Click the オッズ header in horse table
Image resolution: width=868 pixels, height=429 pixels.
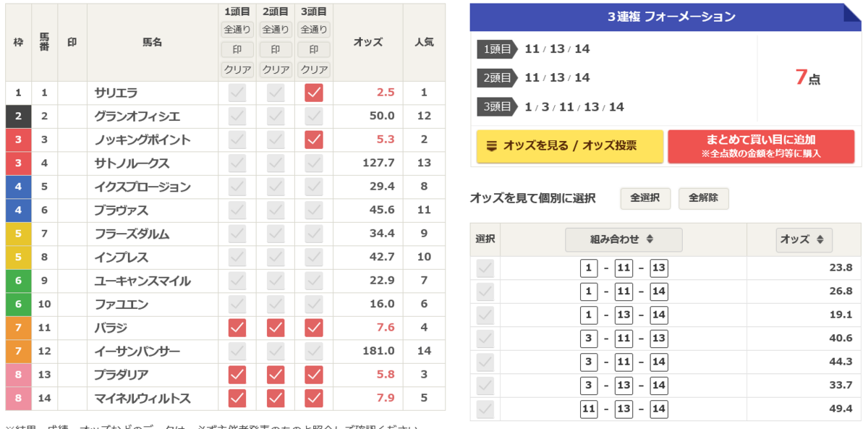[x=367, y=42]
